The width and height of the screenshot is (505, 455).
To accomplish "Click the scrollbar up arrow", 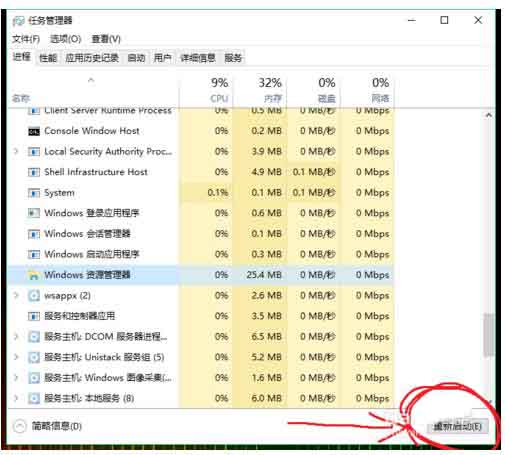I will point(489,115).
